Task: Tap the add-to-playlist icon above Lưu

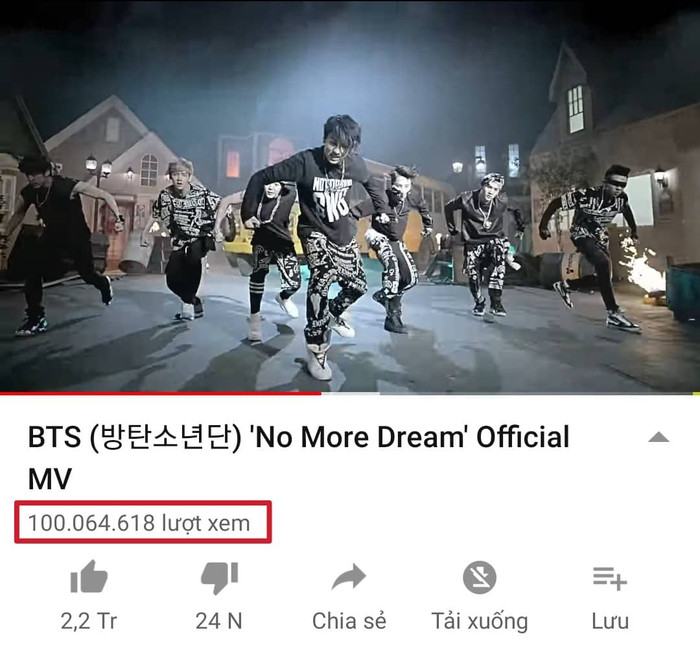Action: [610, 578]
